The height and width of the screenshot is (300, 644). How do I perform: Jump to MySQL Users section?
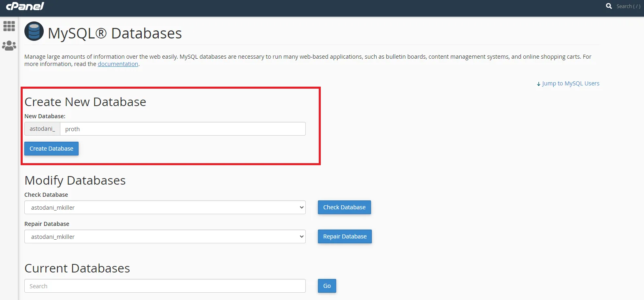570,83
